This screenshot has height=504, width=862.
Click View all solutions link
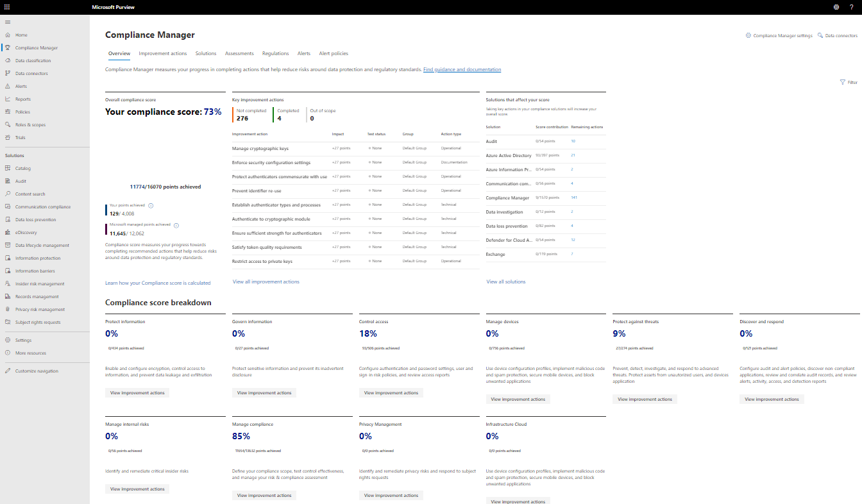click(x=505, y=281)
